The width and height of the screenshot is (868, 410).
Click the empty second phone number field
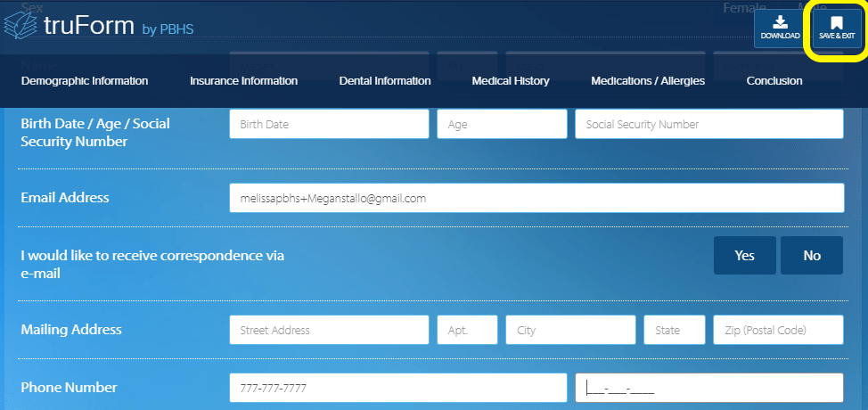pyautogui.click(x=709, y=388)
